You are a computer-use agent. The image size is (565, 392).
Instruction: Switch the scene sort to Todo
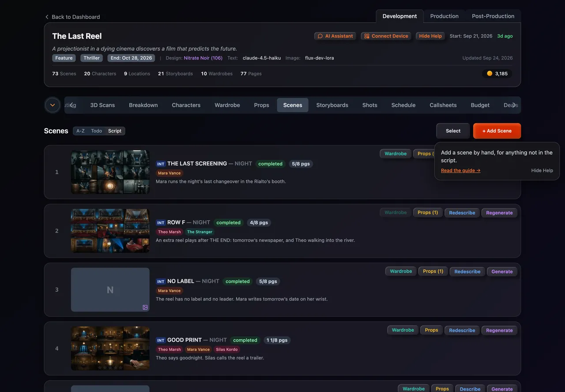point(97,131)
